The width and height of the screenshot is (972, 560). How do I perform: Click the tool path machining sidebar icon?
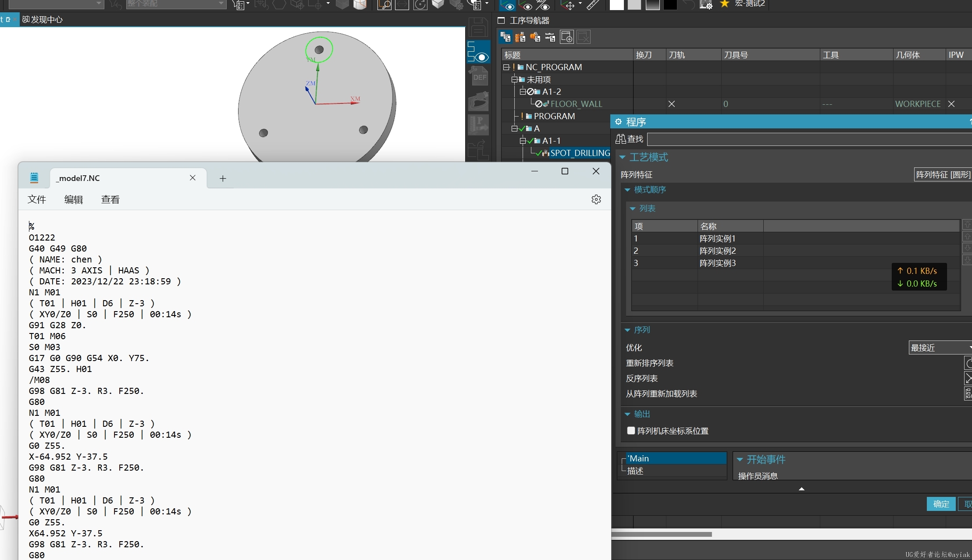[x=478, y=101]
